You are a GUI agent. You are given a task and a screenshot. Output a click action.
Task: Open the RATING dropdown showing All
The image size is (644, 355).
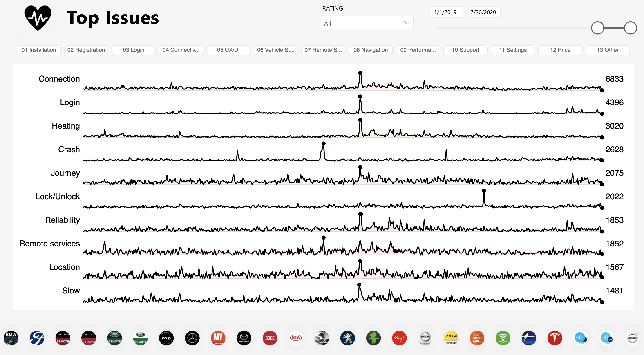click(x=367, y=23)
